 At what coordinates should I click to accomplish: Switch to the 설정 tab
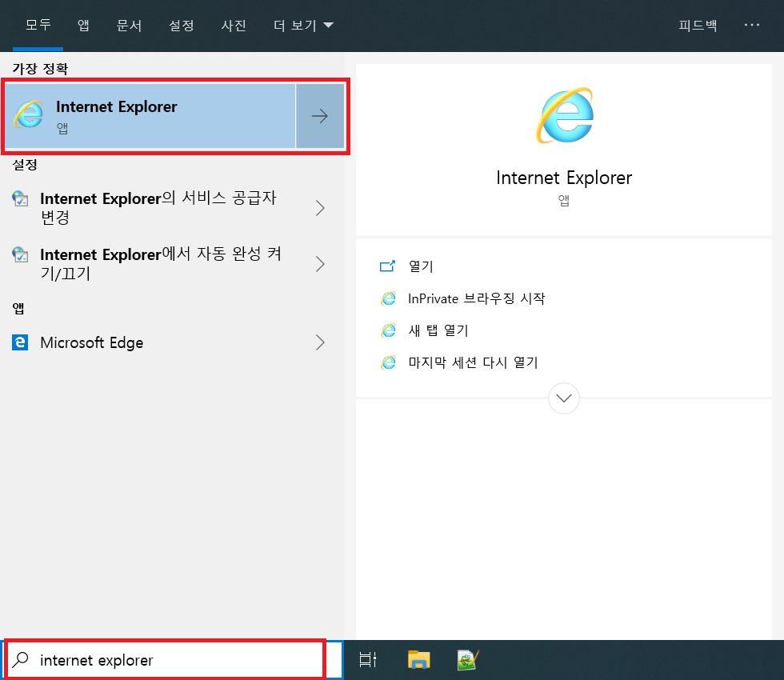[x=182, y=25]
